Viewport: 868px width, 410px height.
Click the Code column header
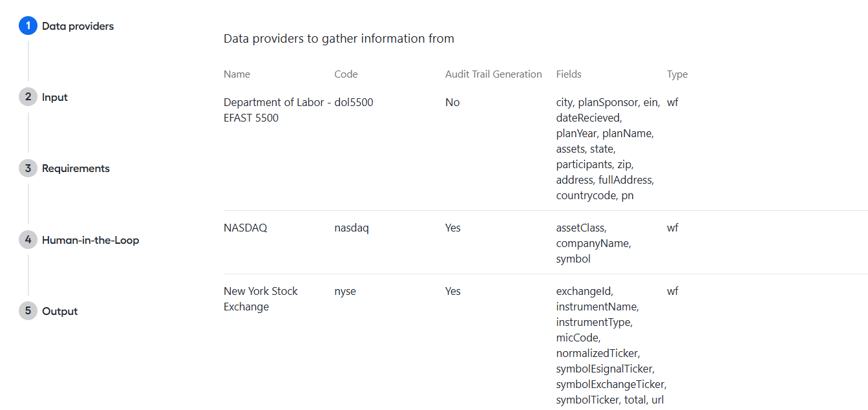[x=346, y=74]
